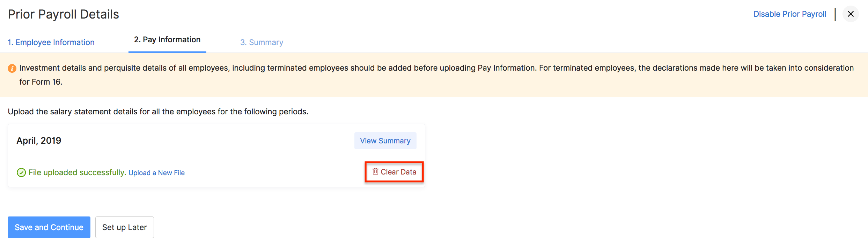This screenshot has height=242, width=868.
Task: Switch to the Summary tab
Action: point(262,42)
